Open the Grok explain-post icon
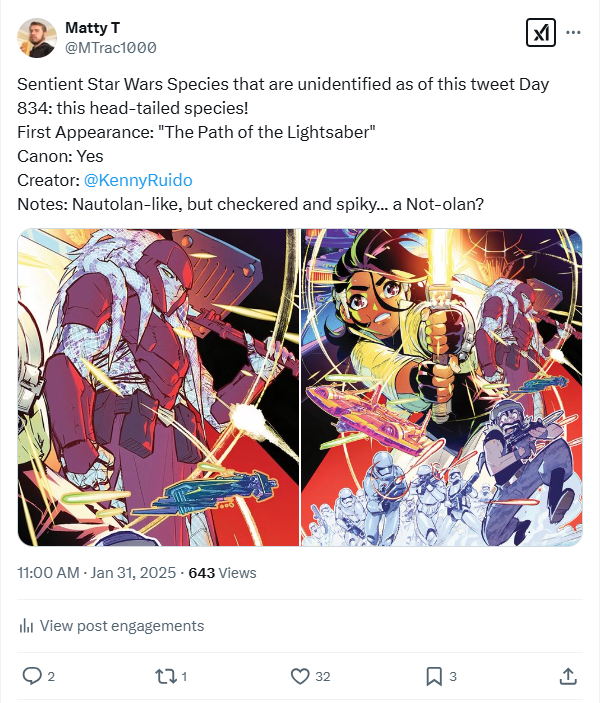 point(540,33)
